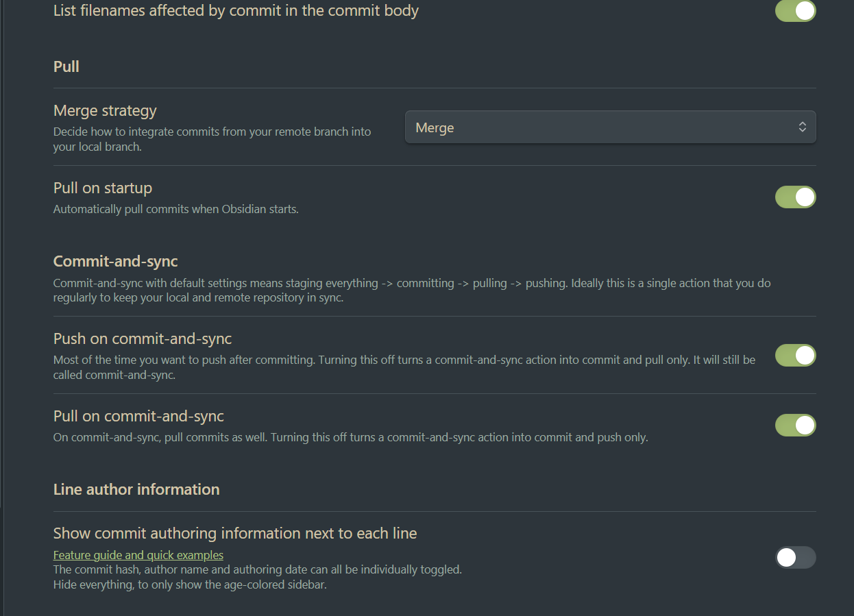
Task: Disable the Push on commit-and-sync switch
Action: tap(795, 356)
